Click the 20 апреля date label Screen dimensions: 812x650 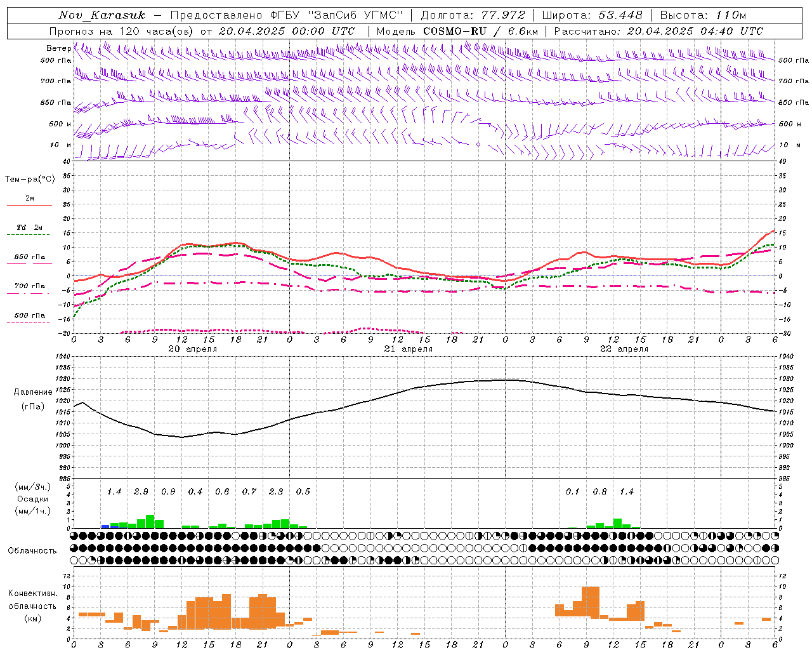coord(192,349)
